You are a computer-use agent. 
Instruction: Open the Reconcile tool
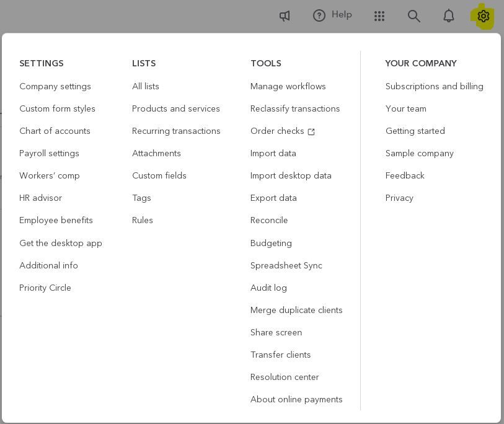269,221
